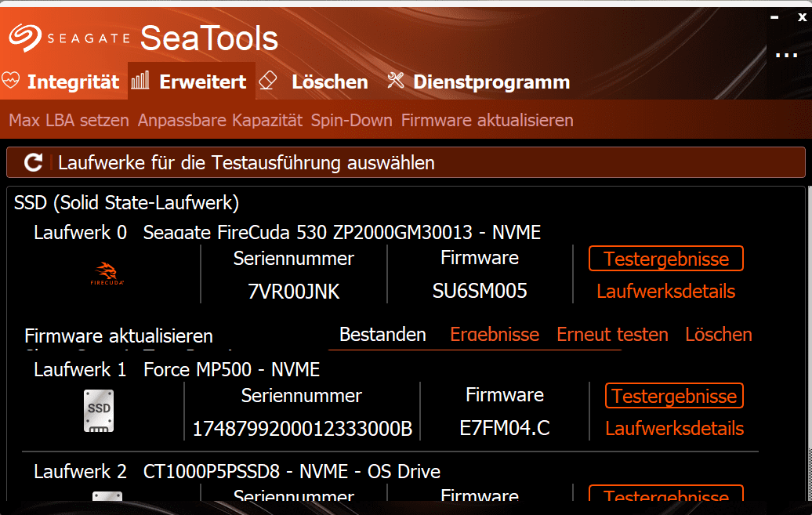Click the Seagate logo icon
This screenshot has height=515, width=812.
click(25, 38)
